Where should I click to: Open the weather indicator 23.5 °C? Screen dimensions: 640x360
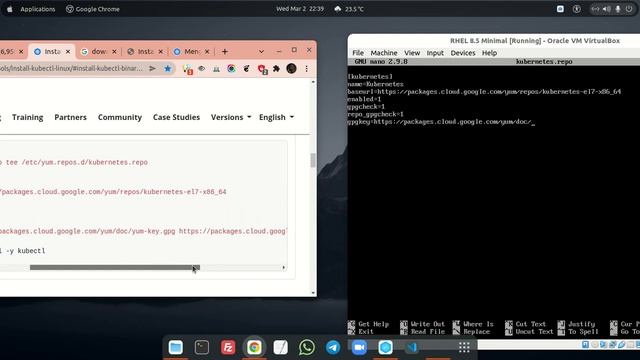tap(349, 9)
